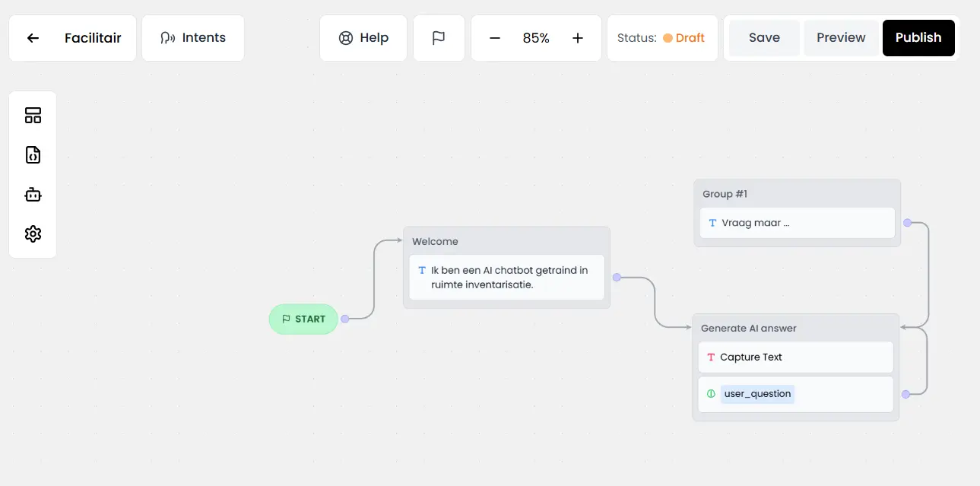
Task: Zoom in with the plus button
Action: [x=578, y=38]
